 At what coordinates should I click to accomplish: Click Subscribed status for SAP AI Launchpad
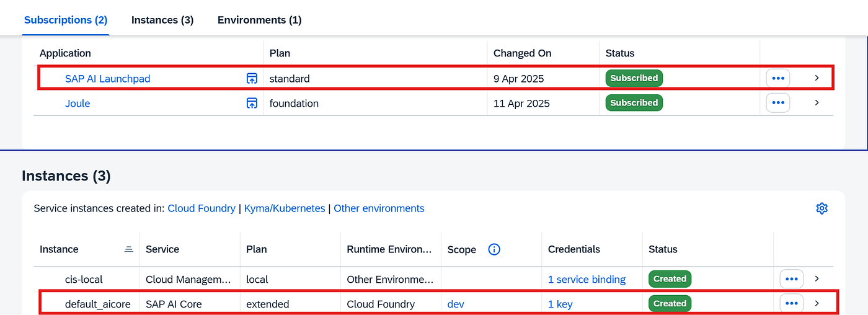point(634,78)
